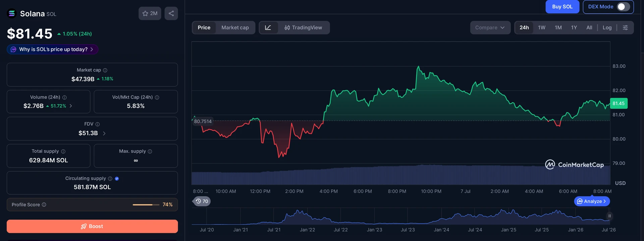Screen dimensions: 644x241
Task: Click the 5.83% Vol/Mkt Cap value
Action: (136, 106)
